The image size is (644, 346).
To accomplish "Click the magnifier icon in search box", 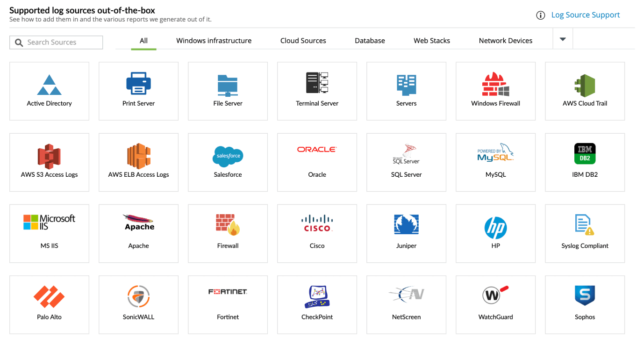I will (19, 43).
